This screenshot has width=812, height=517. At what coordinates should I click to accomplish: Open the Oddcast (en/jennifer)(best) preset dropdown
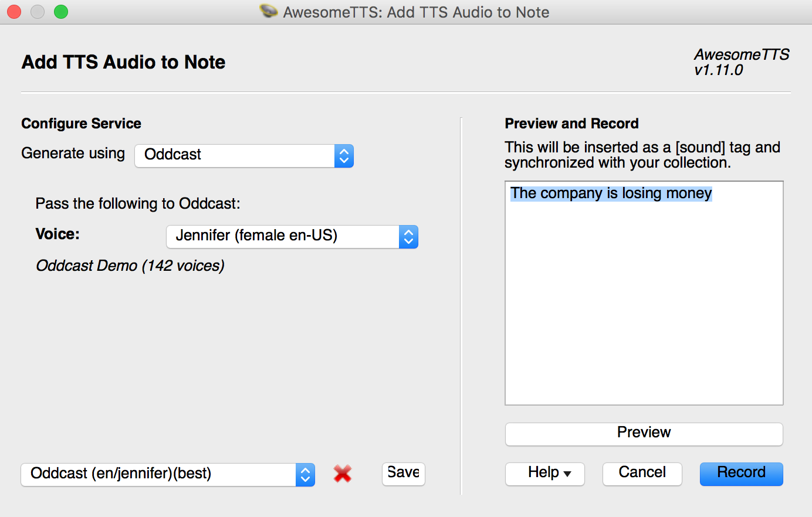[168, 474]
